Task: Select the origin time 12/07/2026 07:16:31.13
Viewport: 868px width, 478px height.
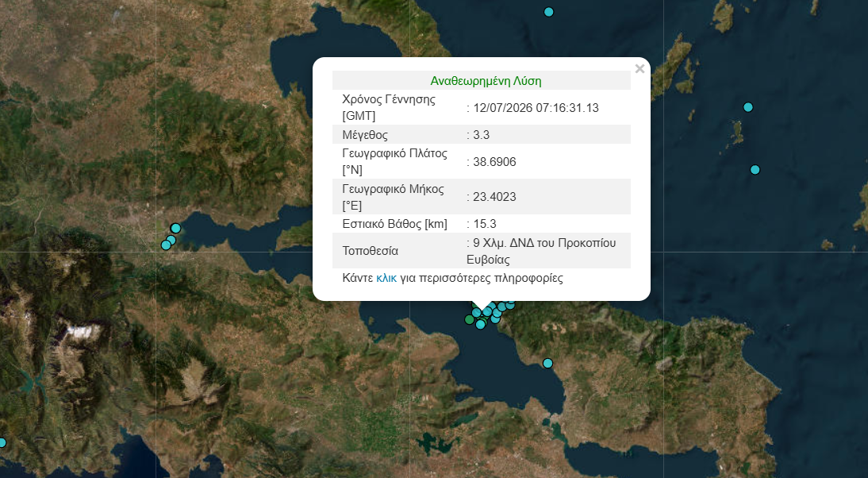Action: pyautogui.click(x=536, y=108)
